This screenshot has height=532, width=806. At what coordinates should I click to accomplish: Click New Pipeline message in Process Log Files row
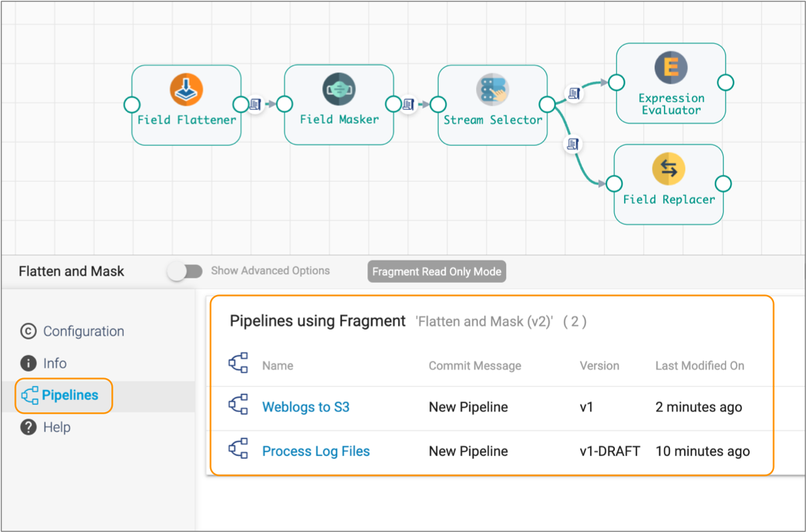468,452
